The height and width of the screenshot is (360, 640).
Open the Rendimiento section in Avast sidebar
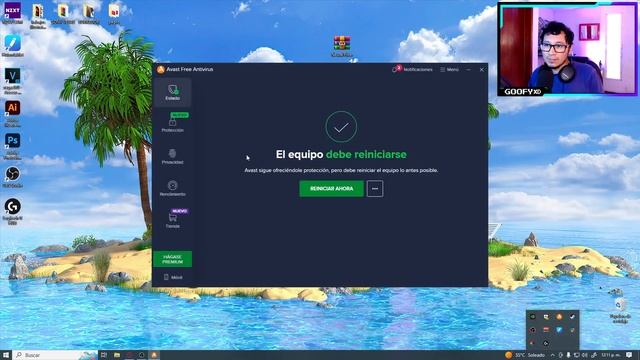(172, 189)
